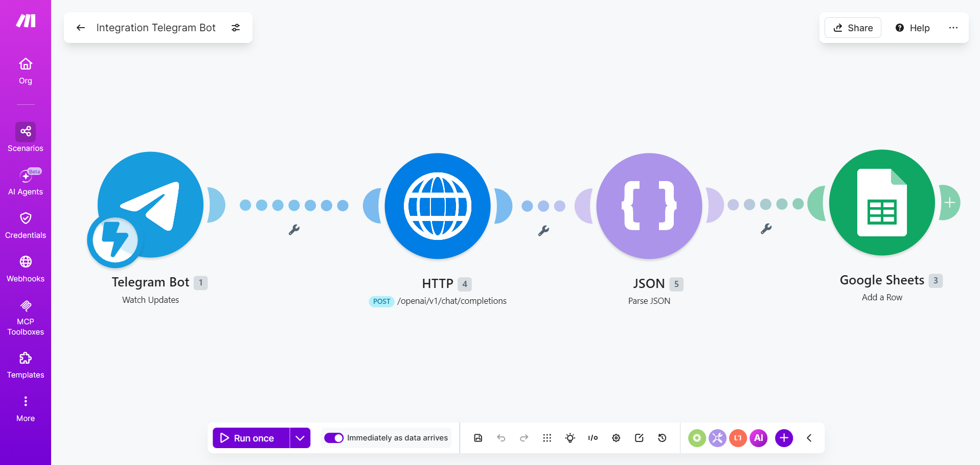The image size is (980, 465).
Task: Navigate to Webhooks
Action: (x=26, y=269)
